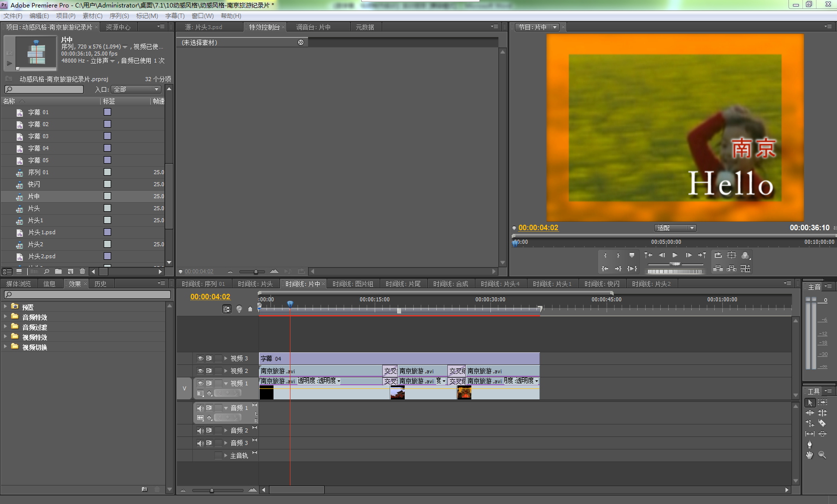Select the 快闪 sequence in project list
This screenshot has width=837, height=504.
point(34,184)
